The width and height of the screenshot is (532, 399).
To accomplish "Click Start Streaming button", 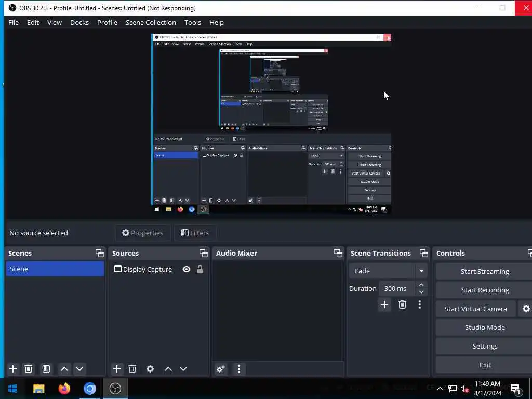I will coord(485,271).
